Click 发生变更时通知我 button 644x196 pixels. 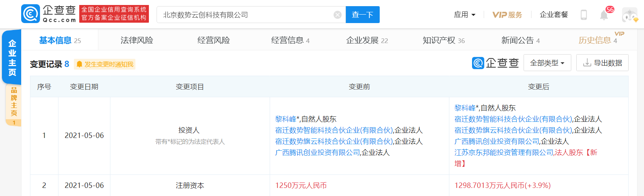(105, 64)
